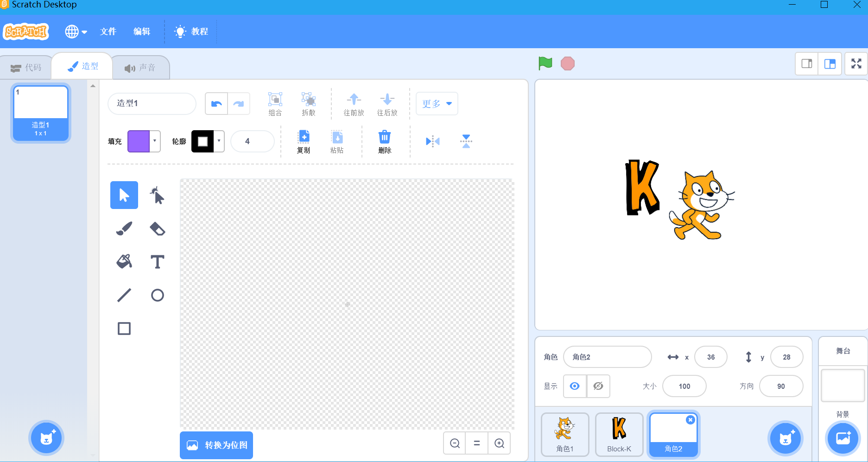Image resolution: width=868 pixels, height=462 pixels.
Task: Show the sprite with eye button
Action: (575, 386)
